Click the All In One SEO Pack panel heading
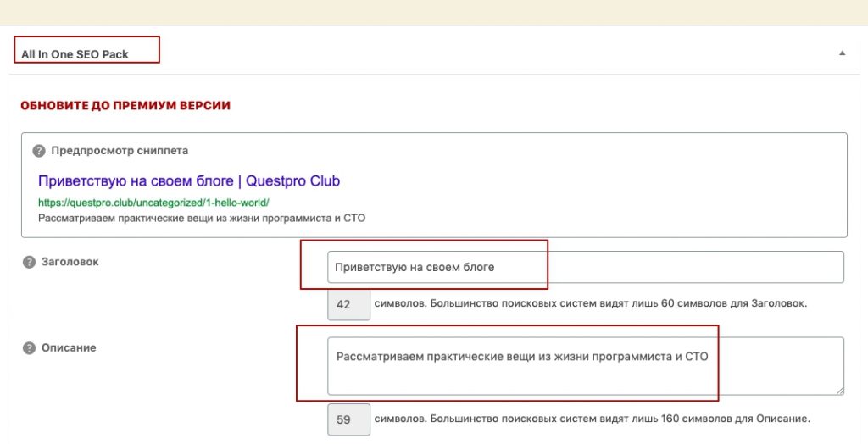Viewport: 868px width, 444px height. pos(75,54)
